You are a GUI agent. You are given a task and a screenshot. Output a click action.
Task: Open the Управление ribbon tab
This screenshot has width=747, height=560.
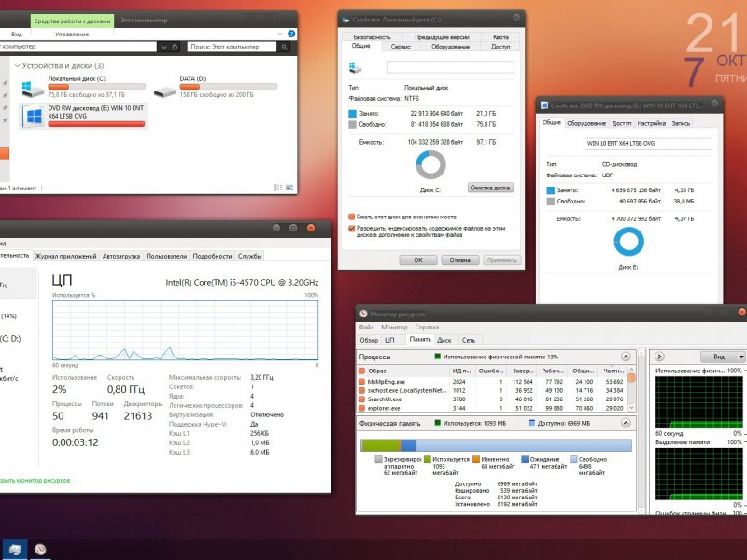(x=72, y=35)
